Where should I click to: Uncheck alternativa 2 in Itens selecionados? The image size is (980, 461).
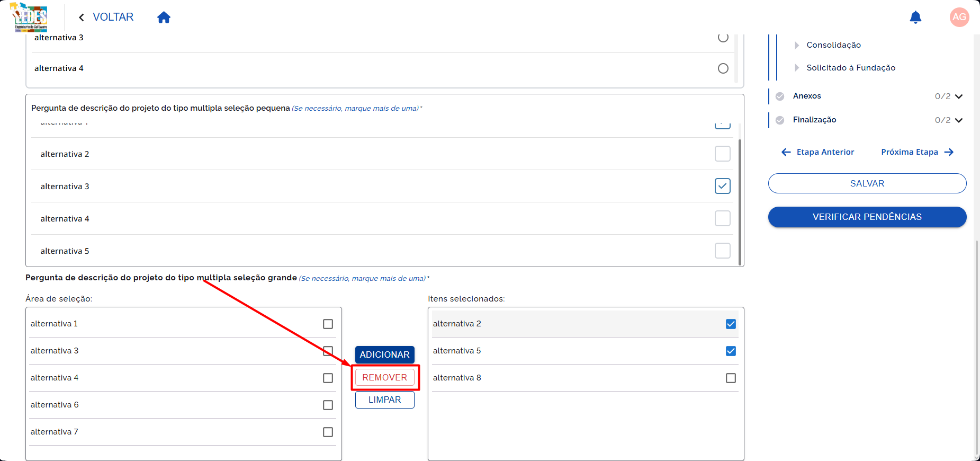click(731, 324)
